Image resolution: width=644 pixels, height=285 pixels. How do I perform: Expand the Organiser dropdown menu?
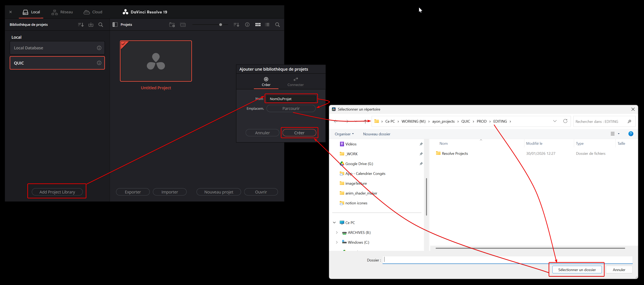[344, 134]
